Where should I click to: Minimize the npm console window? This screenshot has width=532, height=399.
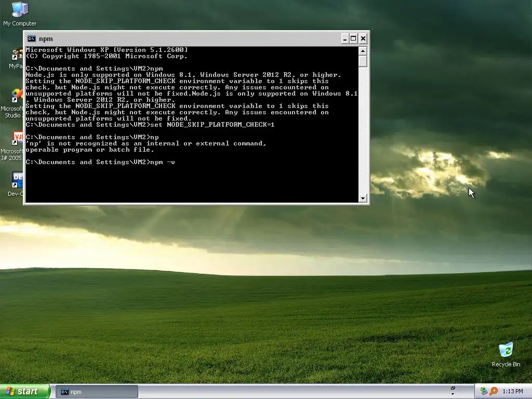pyautogui.click(x=345, y=38)
